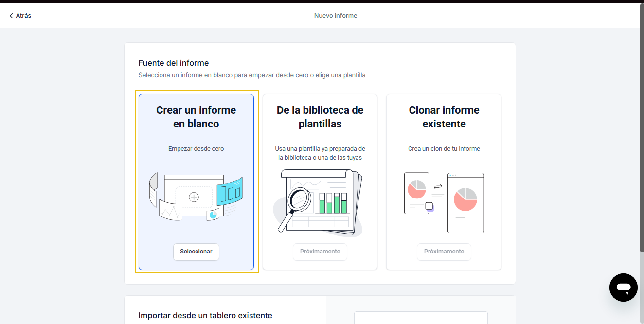Viewport: 644px width, 324px height.
Task: Click the 'Nuevo informe' page title
Action: [x=336, y=16]
